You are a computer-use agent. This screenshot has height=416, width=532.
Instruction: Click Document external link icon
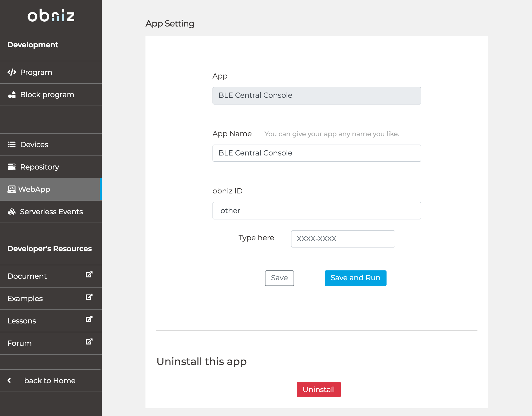click(89, 275)
